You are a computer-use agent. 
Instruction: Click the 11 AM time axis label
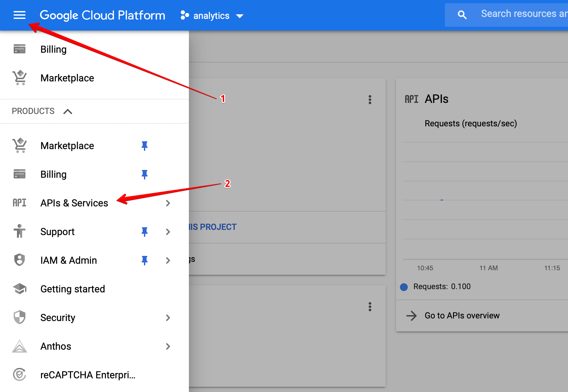click(489, 268)
